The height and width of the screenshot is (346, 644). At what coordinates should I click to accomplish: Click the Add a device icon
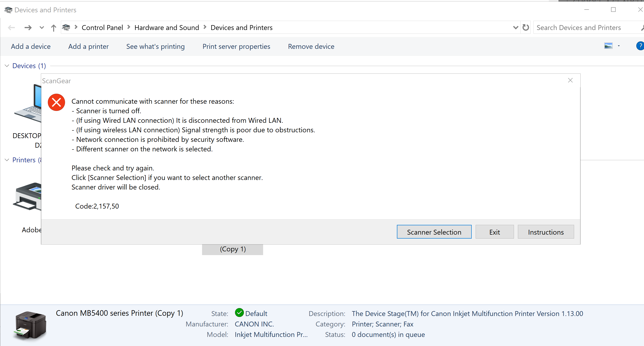click(x=30, y=46)
